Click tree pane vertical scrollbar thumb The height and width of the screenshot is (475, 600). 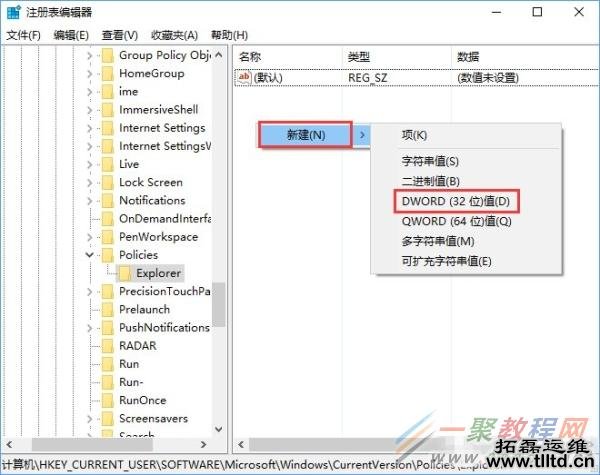pyautogui.click(x=219, y=305)
